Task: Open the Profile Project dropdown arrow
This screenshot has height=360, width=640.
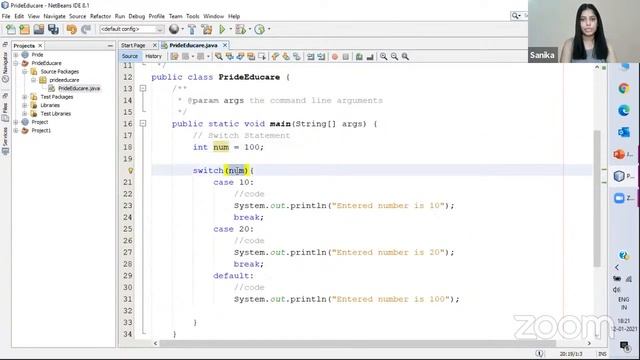Action: (269, 29)
